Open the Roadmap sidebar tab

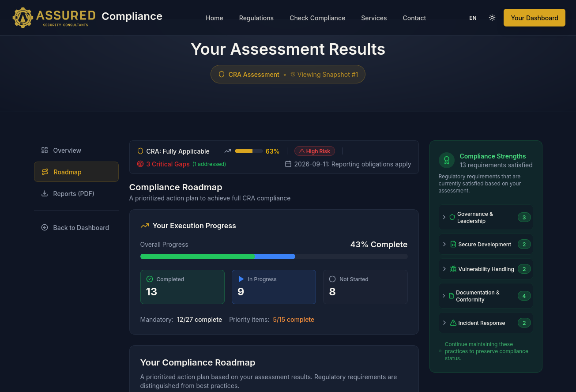tap(76, 172)
